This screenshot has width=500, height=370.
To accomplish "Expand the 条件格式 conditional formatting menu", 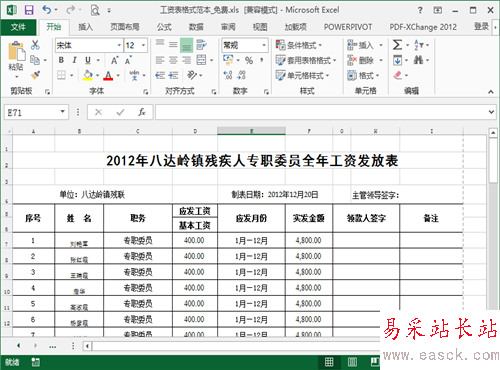I will pos(299,45).
